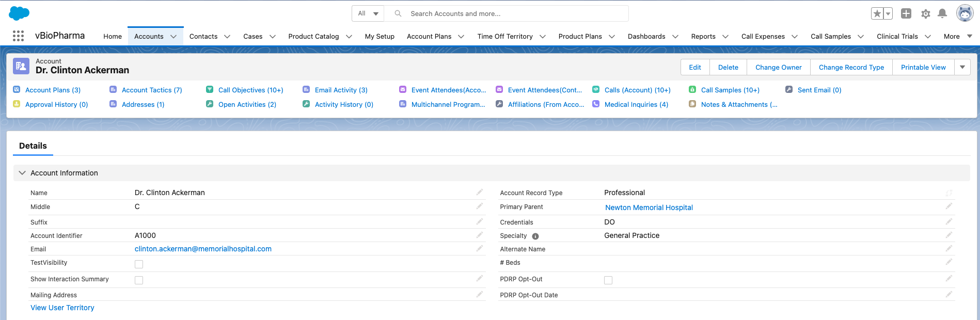Expand more actions dropdown beside Printable View
The image size is (980, 320).
pyautogui.click(x=962, y=67)
